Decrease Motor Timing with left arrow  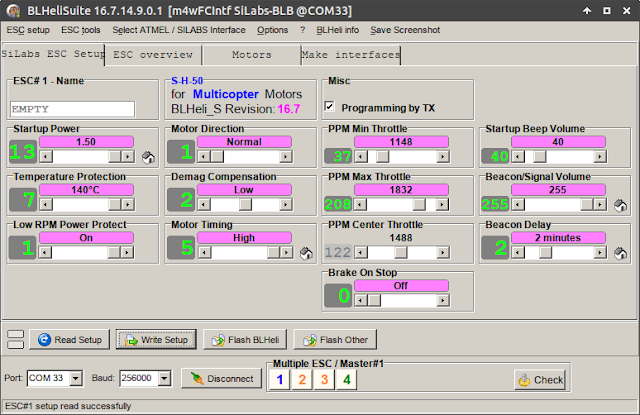click(x=204, y=253)
